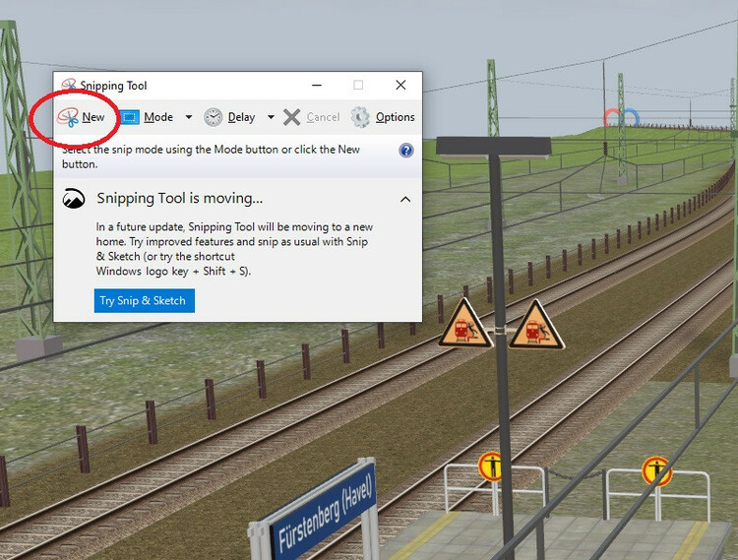
Task: Click the Cancel label in toolbar
Action: 323,117
